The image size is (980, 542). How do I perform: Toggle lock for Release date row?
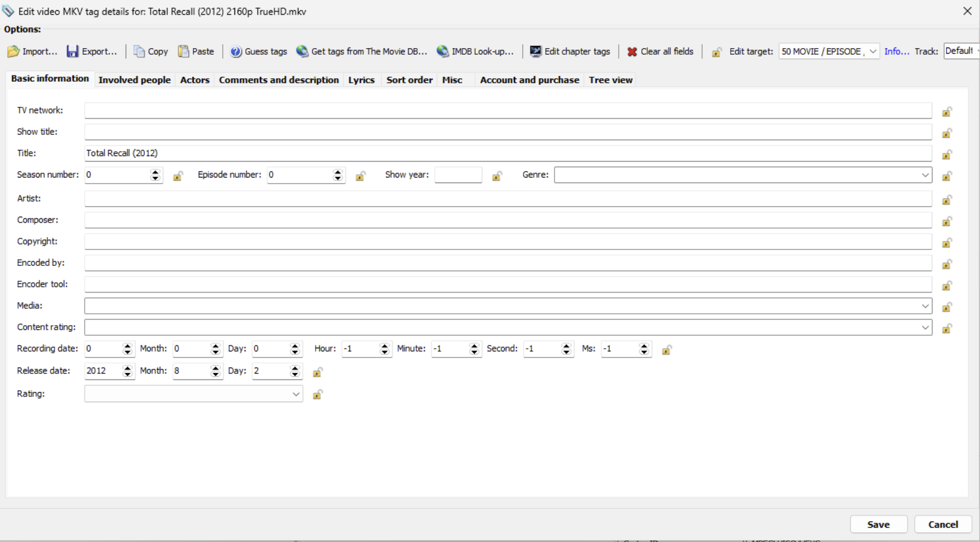317,372
